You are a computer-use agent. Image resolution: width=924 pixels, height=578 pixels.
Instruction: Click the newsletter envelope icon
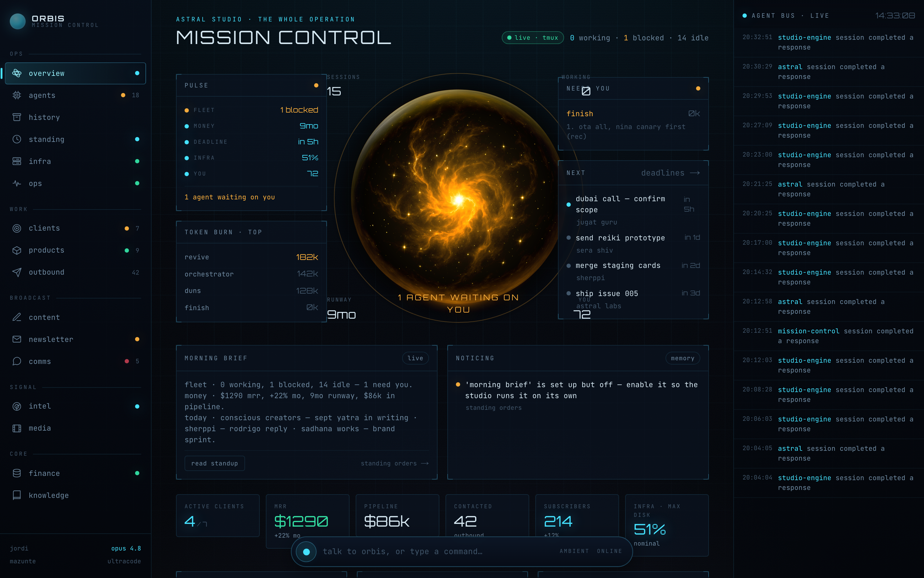pos(17,339)
